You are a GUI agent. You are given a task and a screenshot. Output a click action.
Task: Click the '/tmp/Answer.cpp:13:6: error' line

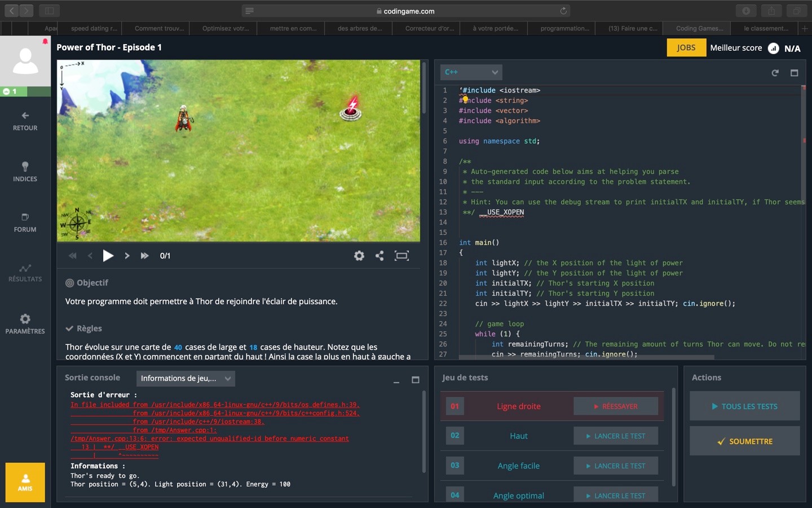pos(210,439)
